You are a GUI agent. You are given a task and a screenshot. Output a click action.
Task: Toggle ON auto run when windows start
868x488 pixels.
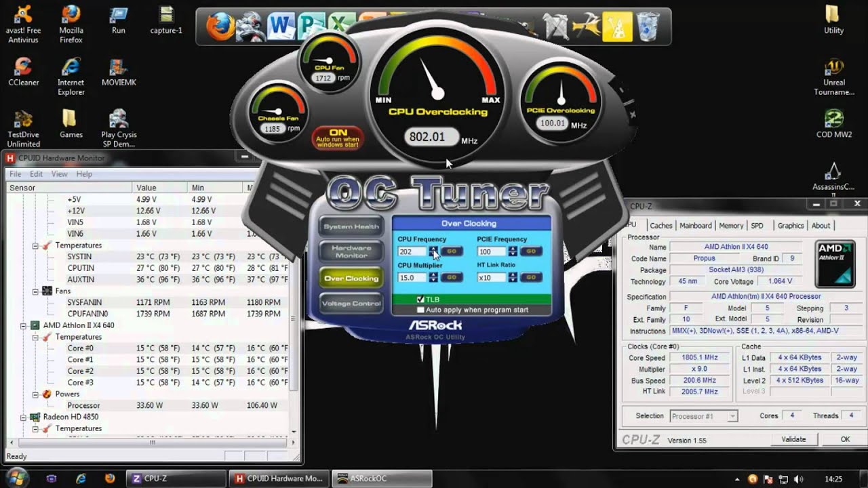coord(338,138)
